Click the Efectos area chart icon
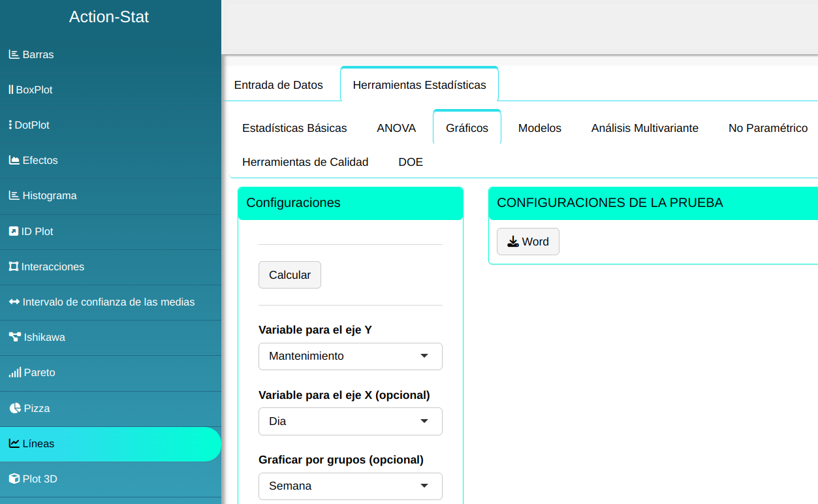 [14, 161]
